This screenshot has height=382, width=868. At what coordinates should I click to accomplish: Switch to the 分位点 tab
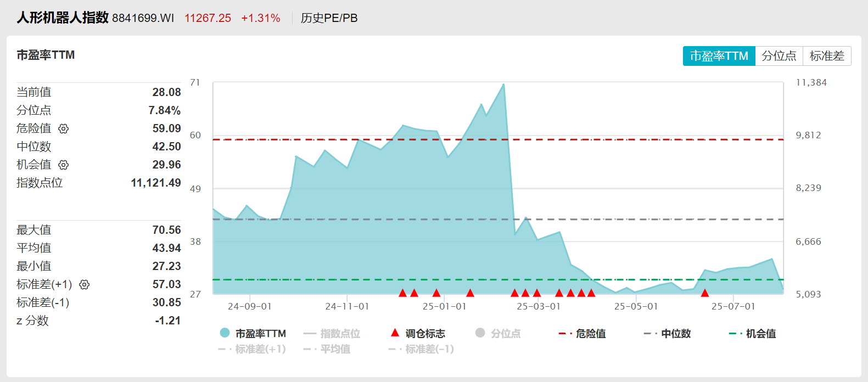(779, 56)
